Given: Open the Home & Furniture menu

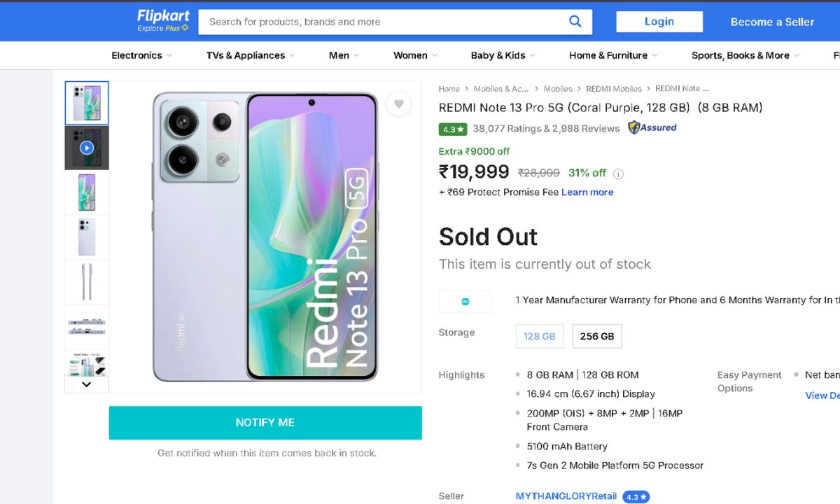Looking at the screenshot, I should [x=612, y=55].
